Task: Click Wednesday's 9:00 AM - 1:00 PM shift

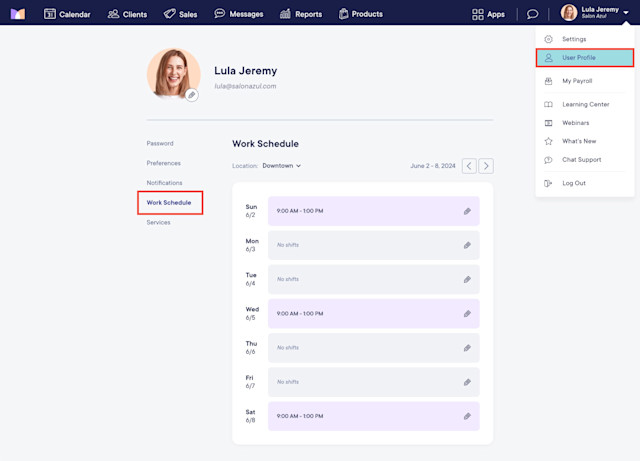Action: click(373, 314)
